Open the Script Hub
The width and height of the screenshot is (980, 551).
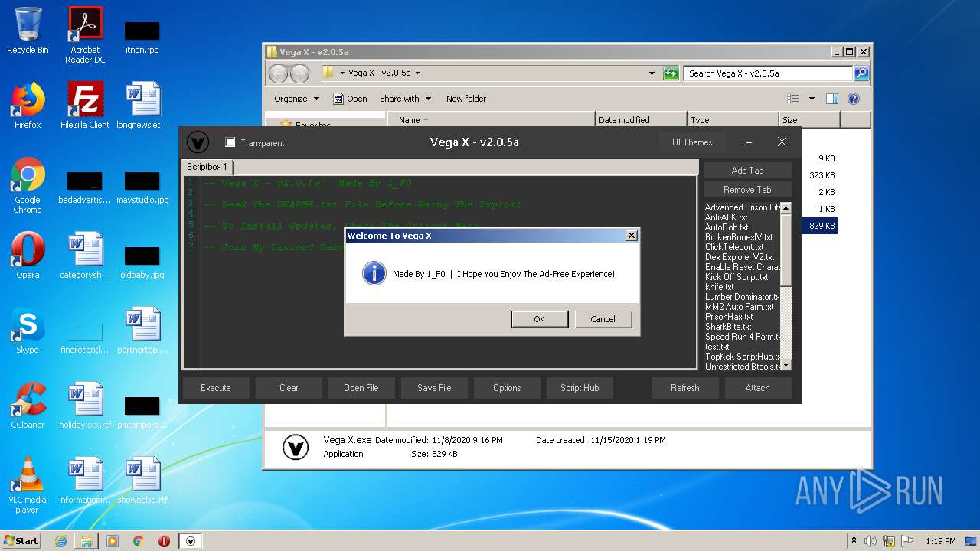pyautogui.click(x=580, y=388)
